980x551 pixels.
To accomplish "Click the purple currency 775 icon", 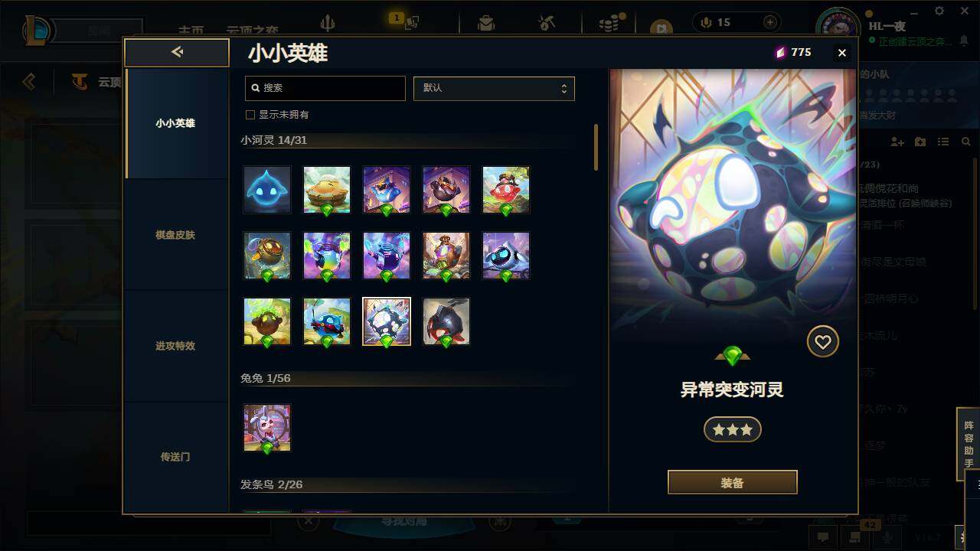I will [781, 52].
